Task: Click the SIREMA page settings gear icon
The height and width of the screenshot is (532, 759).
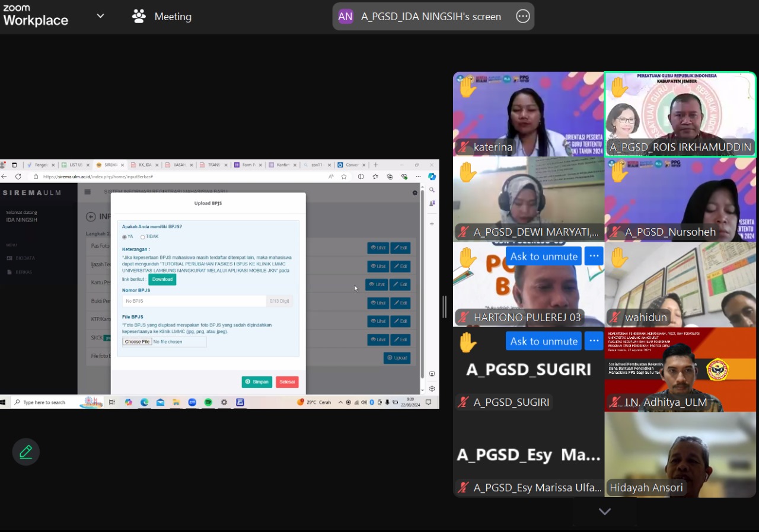Action: click(414, 193)
